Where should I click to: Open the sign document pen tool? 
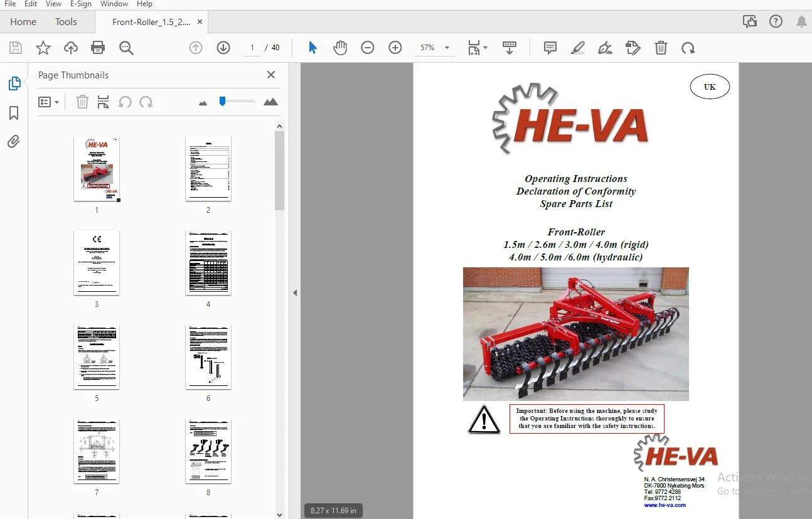[606, 48]
